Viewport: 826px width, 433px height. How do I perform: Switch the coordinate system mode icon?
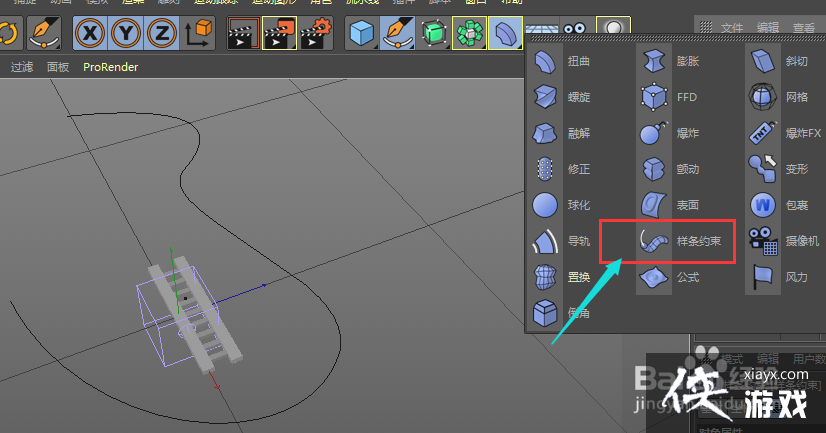click(198, 33)
